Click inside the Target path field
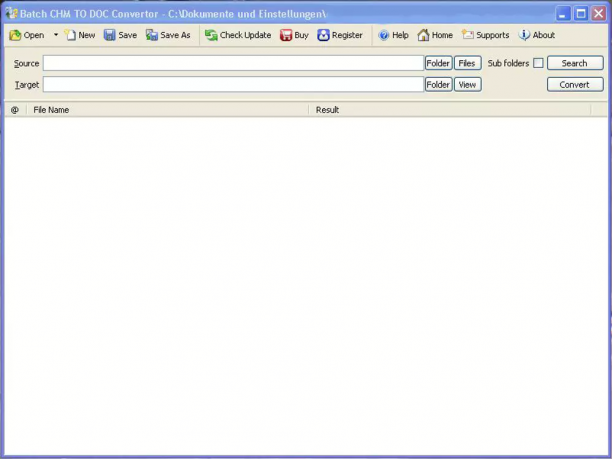612x459 pixels. tap(233, 84)
